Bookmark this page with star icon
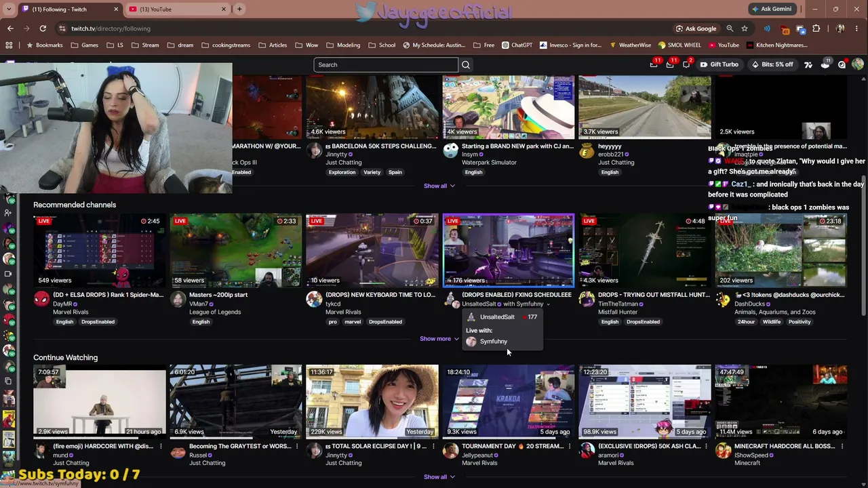The width and height of the screenshot is (868, 488). 745,28
